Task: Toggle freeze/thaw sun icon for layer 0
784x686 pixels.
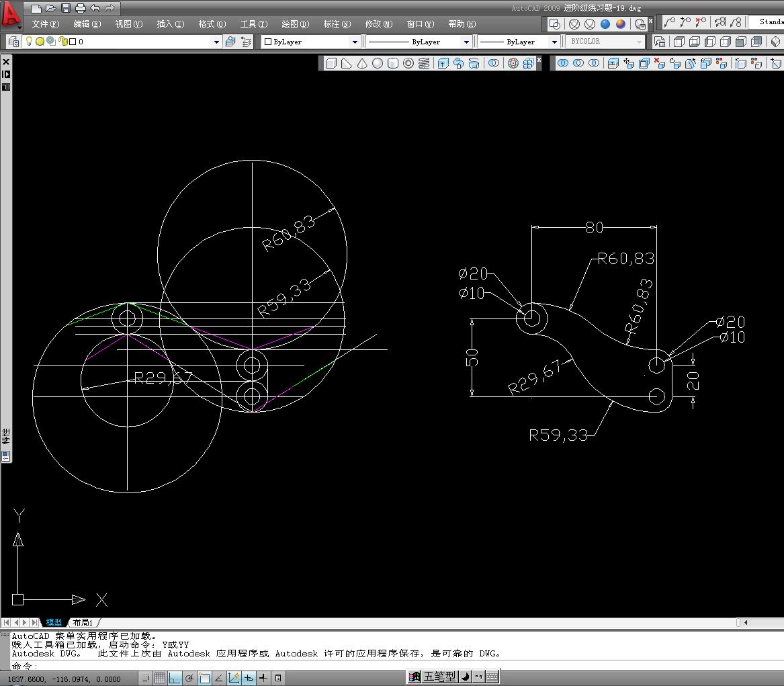Action: click(x=40, y=42)
